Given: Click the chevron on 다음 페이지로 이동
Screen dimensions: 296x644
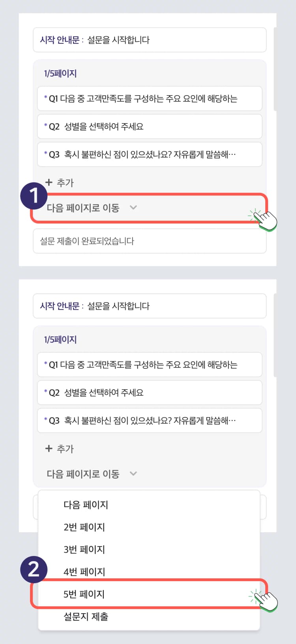Looking at the screenshot, I should pyautogui.click(x=133, y=207).
